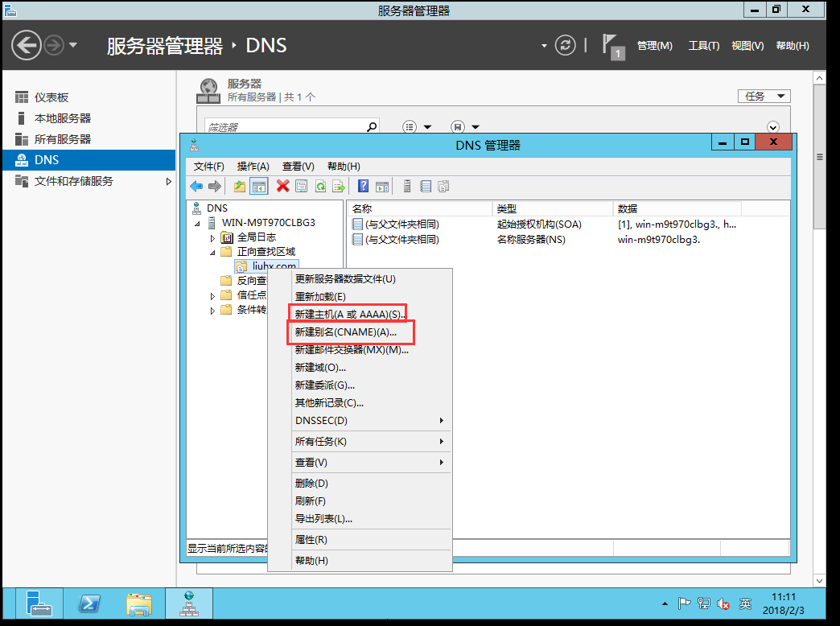Collapse the WIN-M9T970CLBG3 server node
The height and width of the screenshot is (626, 840).
point(198,224)
